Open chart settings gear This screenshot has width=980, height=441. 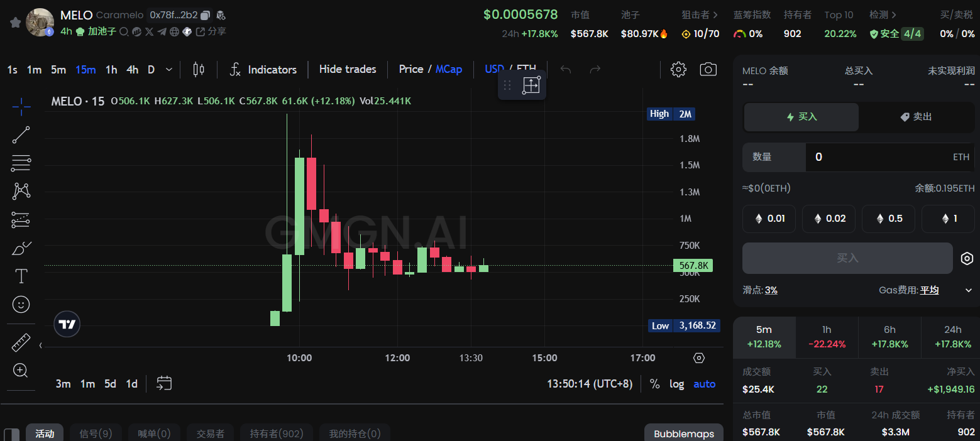678,69
